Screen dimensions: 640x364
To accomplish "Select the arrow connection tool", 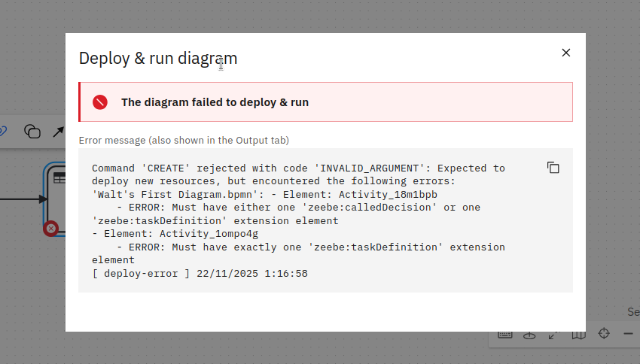I will pyautogui.click(x=58, y=132).
